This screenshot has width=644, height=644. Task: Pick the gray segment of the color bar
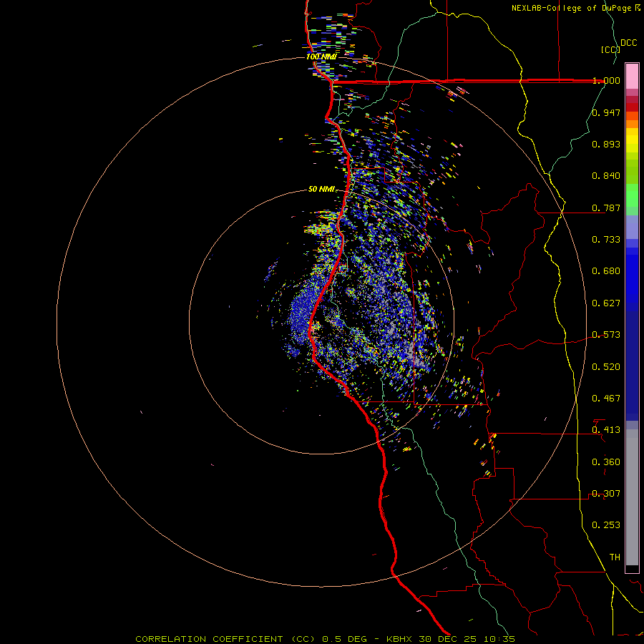point(632,497)
